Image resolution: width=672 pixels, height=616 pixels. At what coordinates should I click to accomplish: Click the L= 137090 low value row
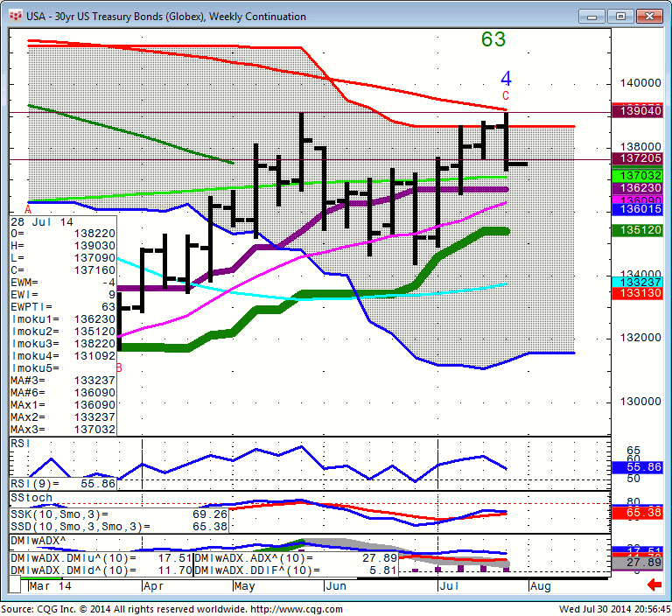click(63, 258)
